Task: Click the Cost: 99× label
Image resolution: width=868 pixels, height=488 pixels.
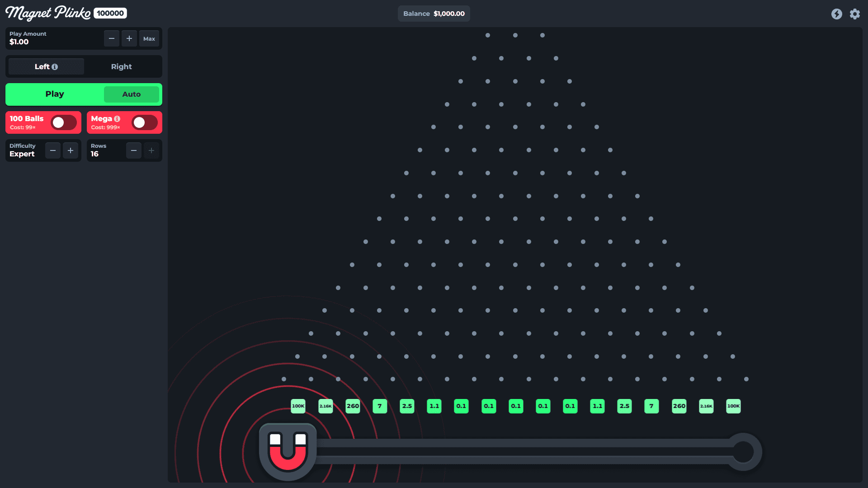Action: [23, 127]
